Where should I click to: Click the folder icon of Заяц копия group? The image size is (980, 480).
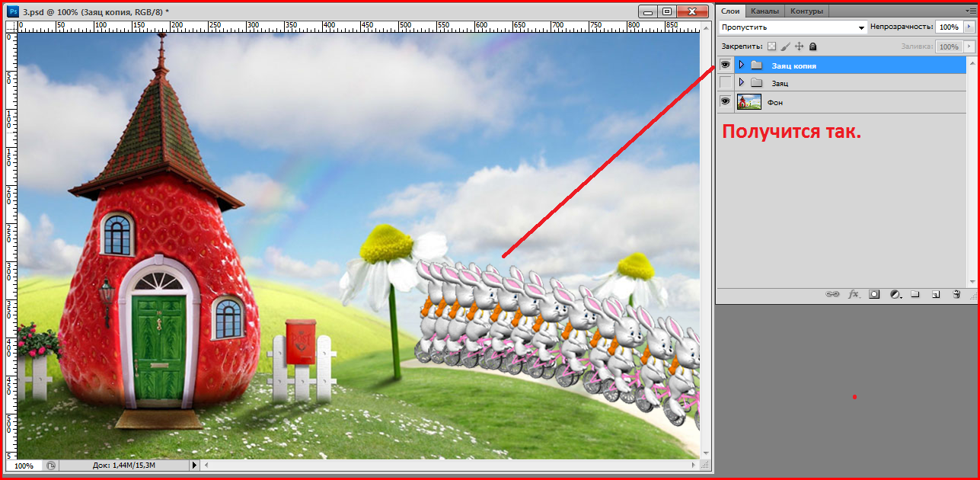click(756, 66)
